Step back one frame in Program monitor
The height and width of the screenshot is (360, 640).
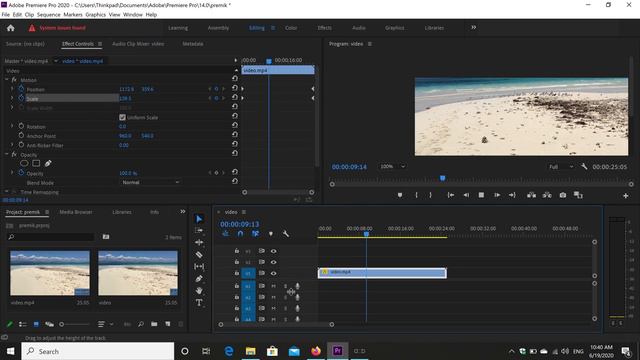pyautogui.click(x=466, y=195)
